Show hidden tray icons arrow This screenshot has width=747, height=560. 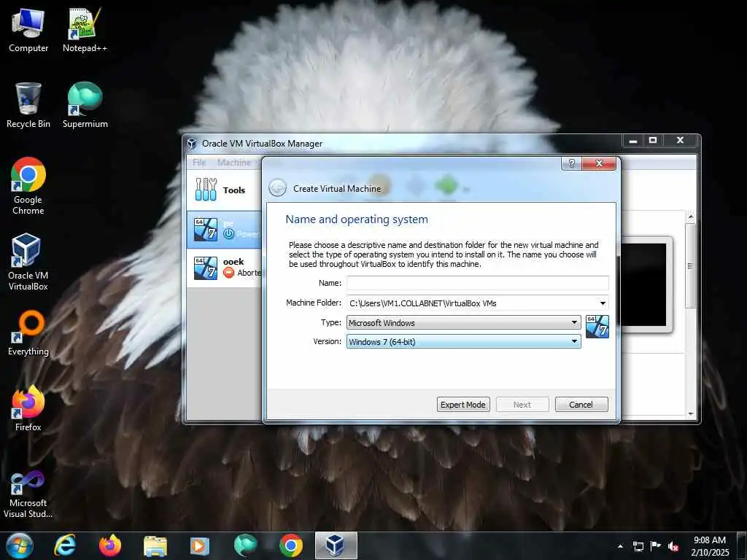point(620,546)
